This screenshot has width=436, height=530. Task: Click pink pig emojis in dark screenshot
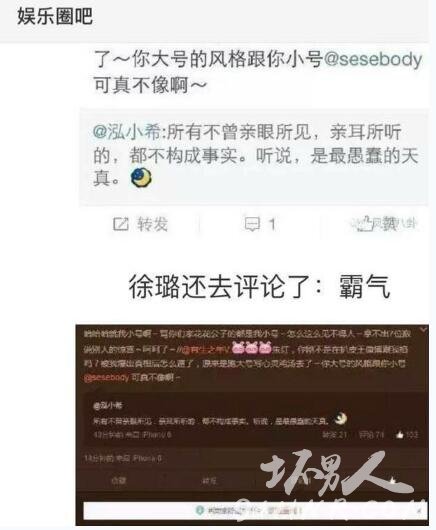252,348
